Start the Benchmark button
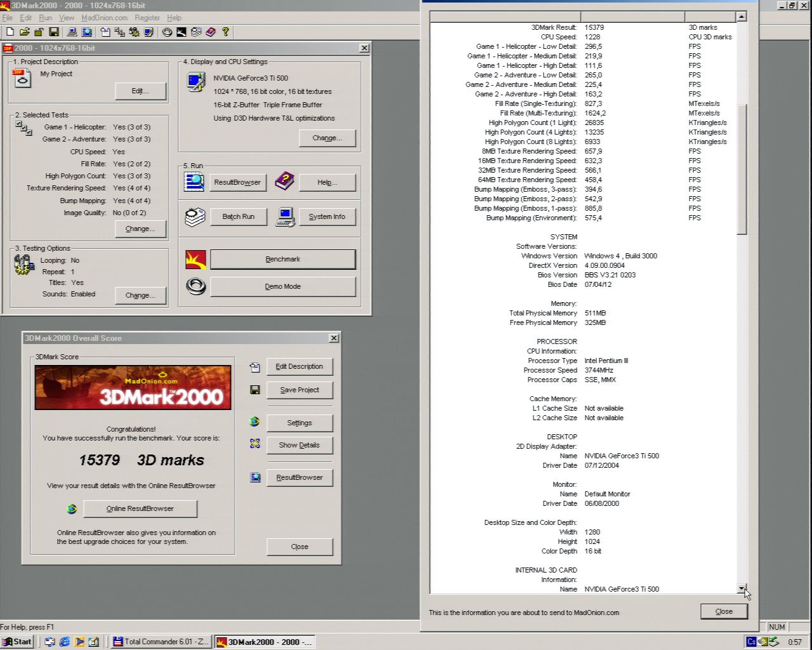This screenshot has height=650, width=812. click(282, 259)
